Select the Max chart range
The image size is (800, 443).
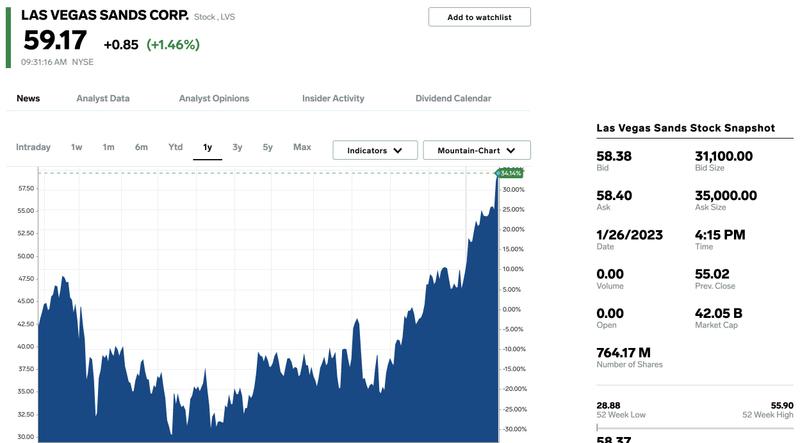pyautogui.click(x=302, y=147)
